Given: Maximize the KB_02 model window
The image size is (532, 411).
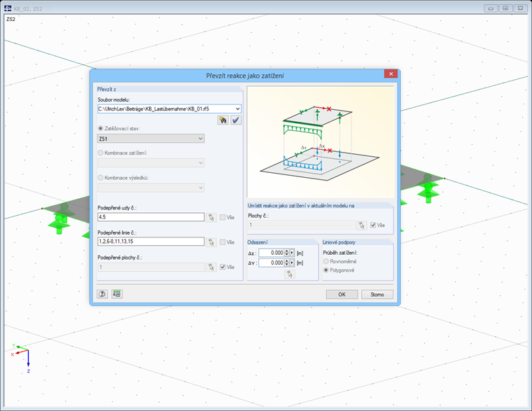Looking at the screenshot, I should [x=505, y=8].
